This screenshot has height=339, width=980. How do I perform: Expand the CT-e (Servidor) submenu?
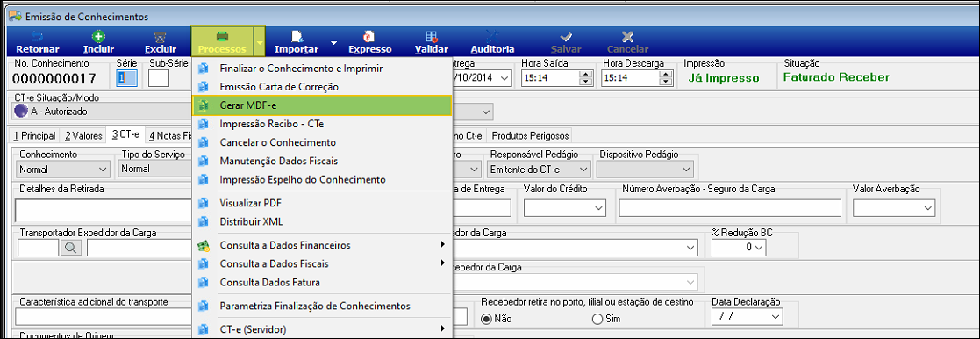(x=442, y=328)
